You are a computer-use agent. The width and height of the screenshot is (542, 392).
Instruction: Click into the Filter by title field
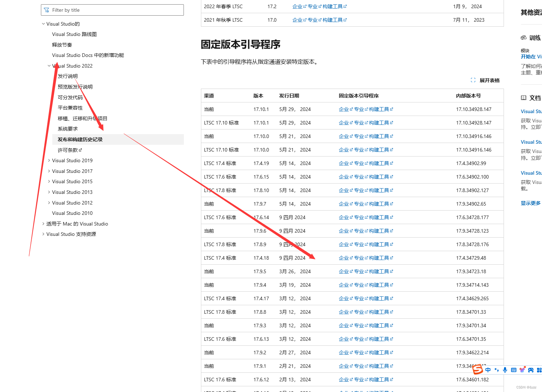pos(112,10)
